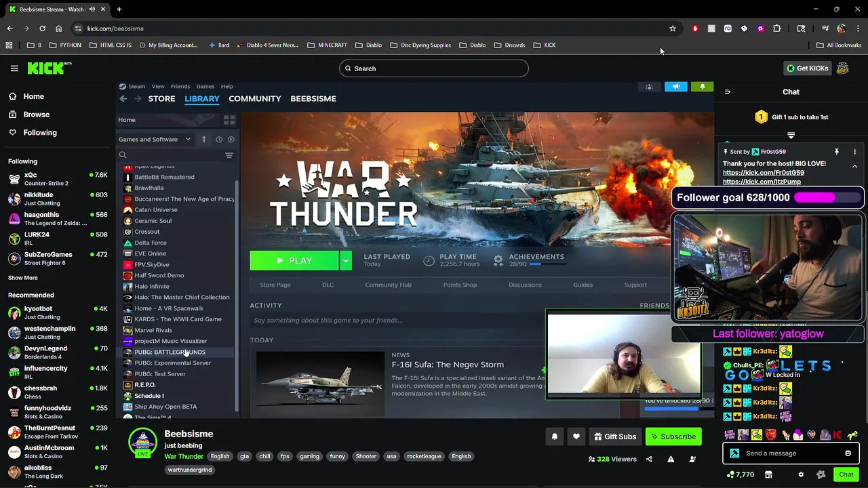Open the Steam Community tab
Screen dimensions: 868x488
254,99
